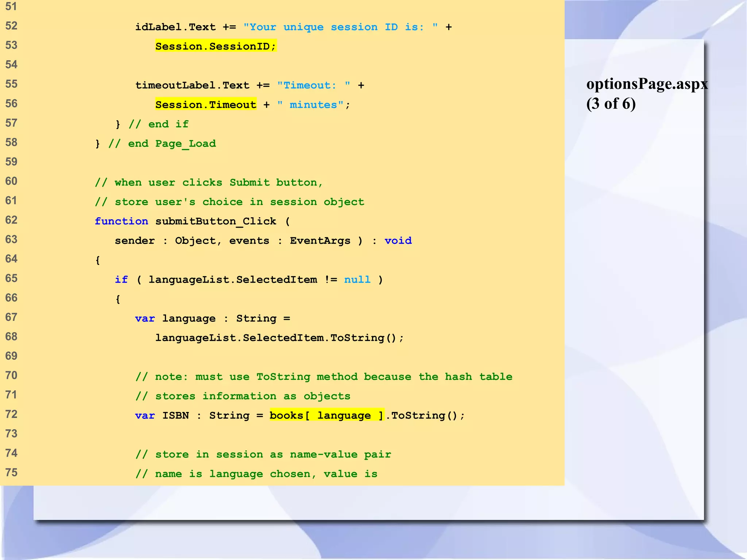Click comment '// store in session as name-value pair'
Screen dimensions: 747x560
[263, 454]
